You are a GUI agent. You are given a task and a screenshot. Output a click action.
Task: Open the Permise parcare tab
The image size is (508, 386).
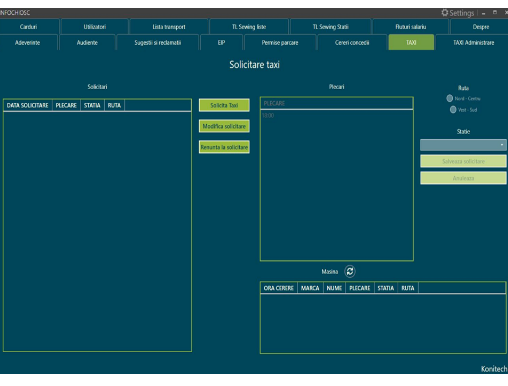click(280, 42)
